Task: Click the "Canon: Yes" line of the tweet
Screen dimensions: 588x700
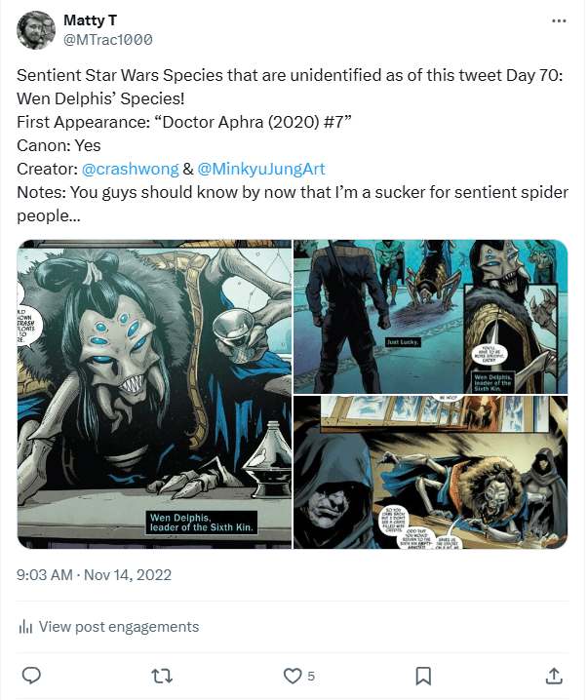Action: point(59,145)
